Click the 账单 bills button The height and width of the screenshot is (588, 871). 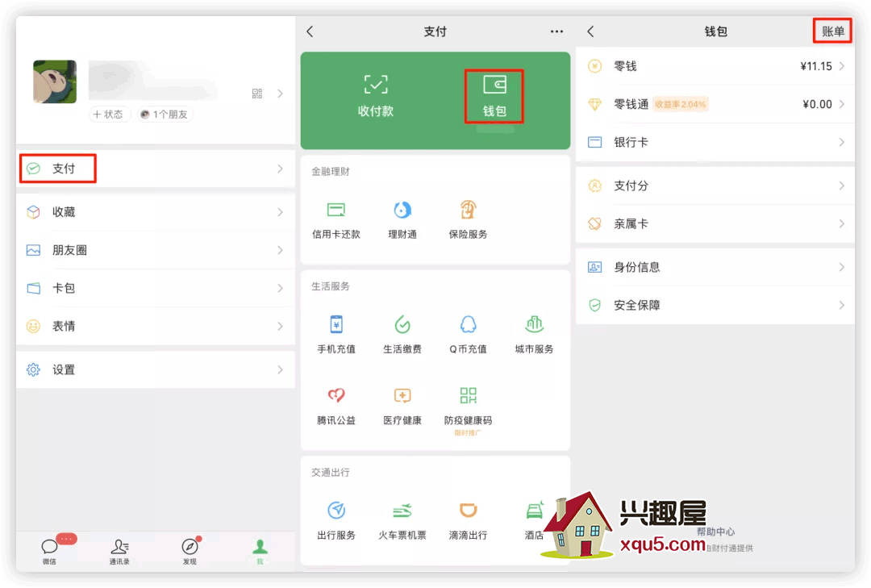pyautogui.click(x=832, y=31)
